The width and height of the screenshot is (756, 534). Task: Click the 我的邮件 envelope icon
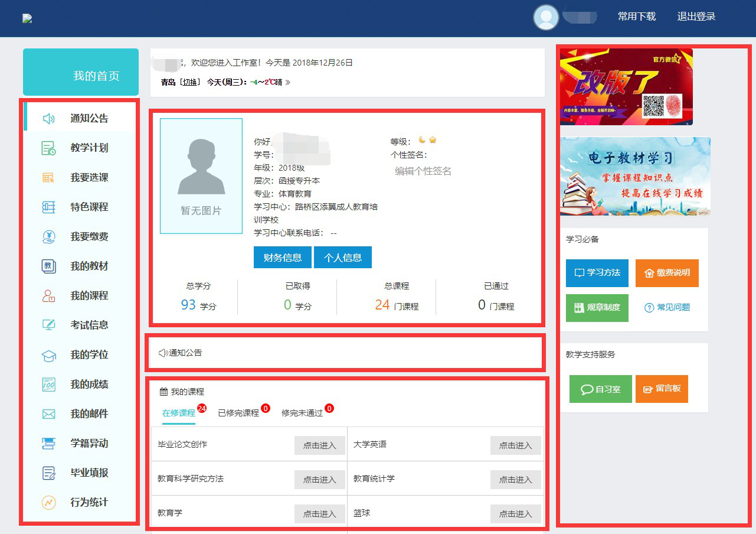coord(49,414)
